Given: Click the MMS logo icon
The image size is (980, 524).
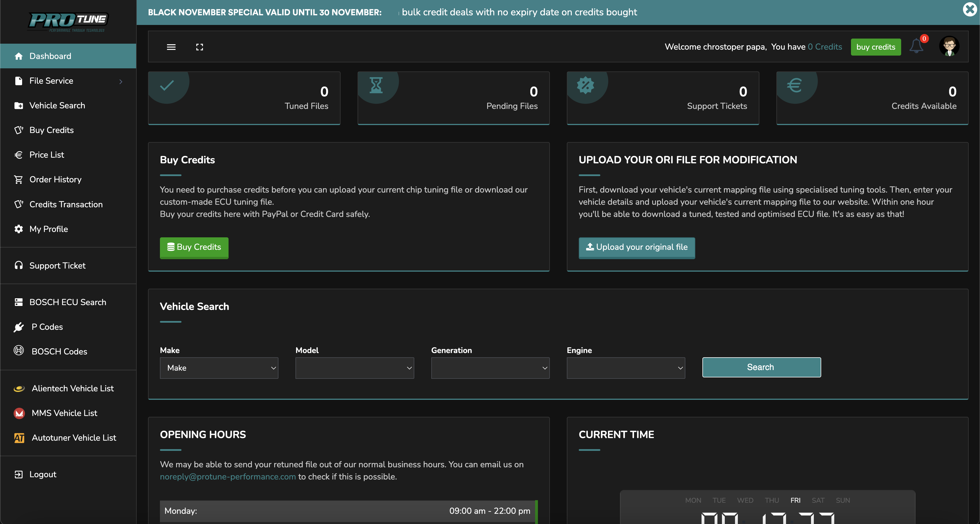Looking at the screenshot, I should 19,413.
